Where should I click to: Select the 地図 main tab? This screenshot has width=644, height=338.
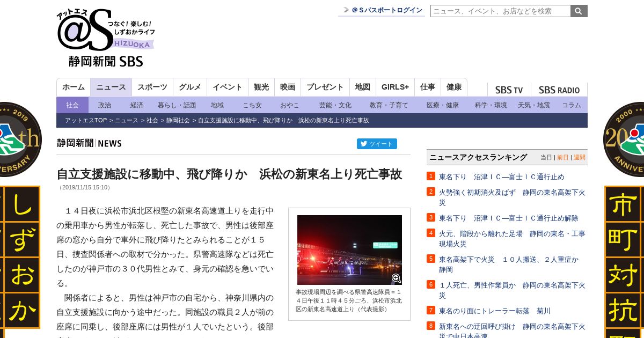pos(363,87)
